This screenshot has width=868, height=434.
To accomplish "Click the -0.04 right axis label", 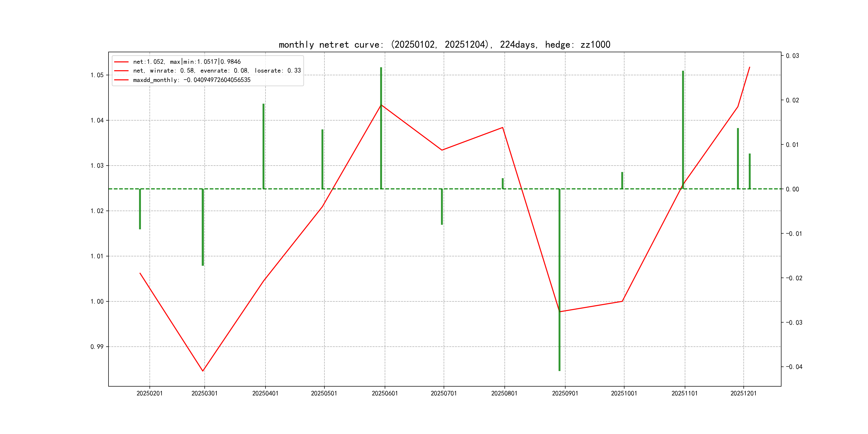I will pos(794,366).
